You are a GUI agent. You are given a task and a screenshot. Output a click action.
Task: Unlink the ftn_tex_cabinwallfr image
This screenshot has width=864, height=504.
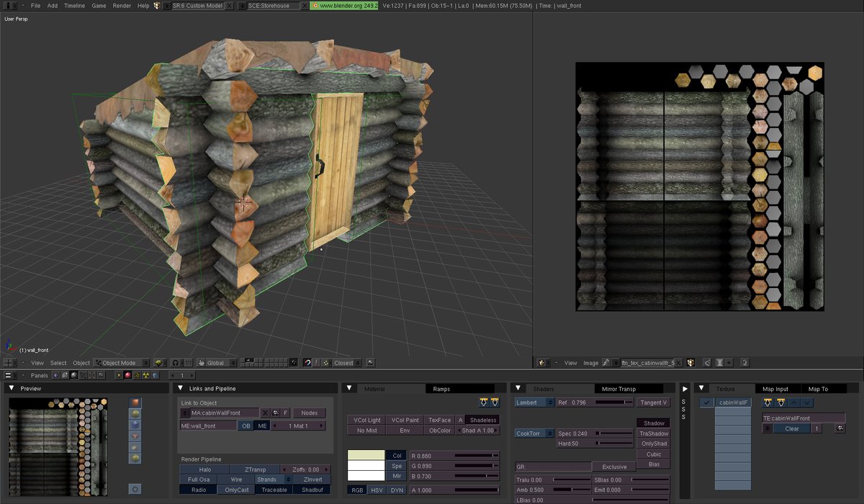pos(679,363)
